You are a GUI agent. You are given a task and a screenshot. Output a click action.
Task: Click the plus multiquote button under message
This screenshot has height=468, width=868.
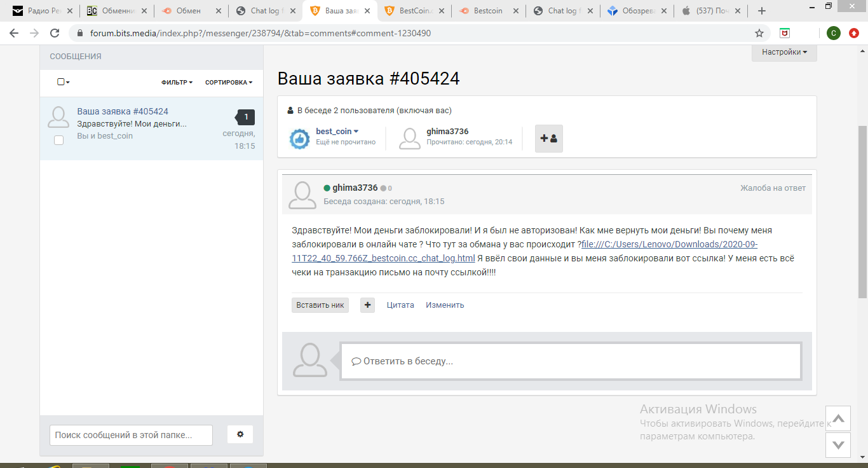coord(367,305)
